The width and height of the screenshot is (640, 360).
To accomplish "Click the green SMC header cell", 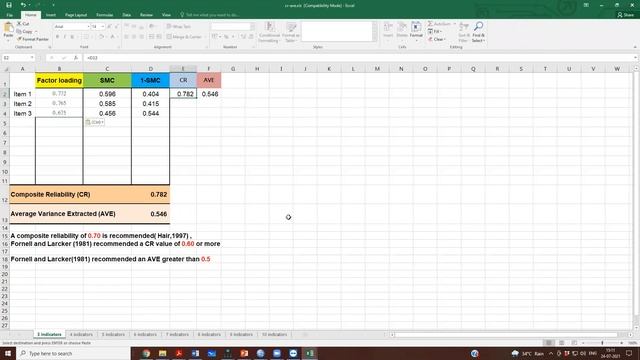I will (x=107, y=80).
